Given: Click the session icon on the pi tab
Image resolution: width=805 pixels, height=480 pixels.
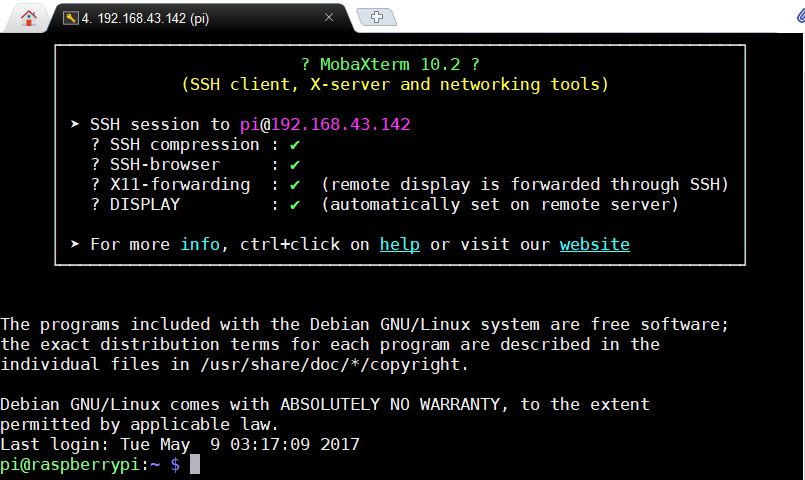Looking at the screenshot, I should click(70, 18).
